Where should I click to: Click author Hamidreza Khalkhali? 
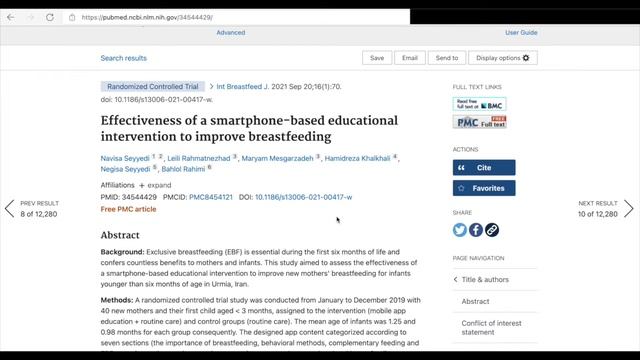[358, 158]
